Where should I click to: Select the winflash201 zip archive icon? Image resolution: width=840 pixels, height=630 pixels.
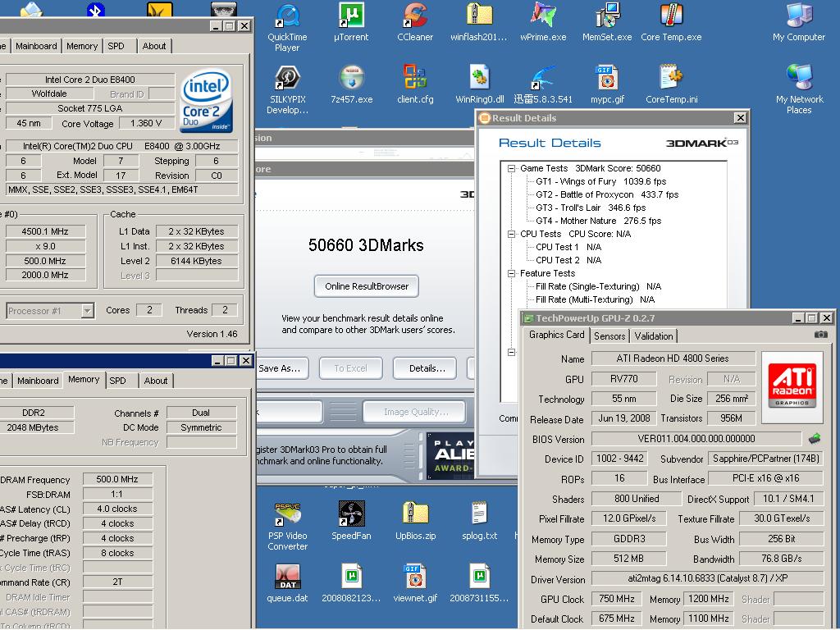[x=479, y=15]
